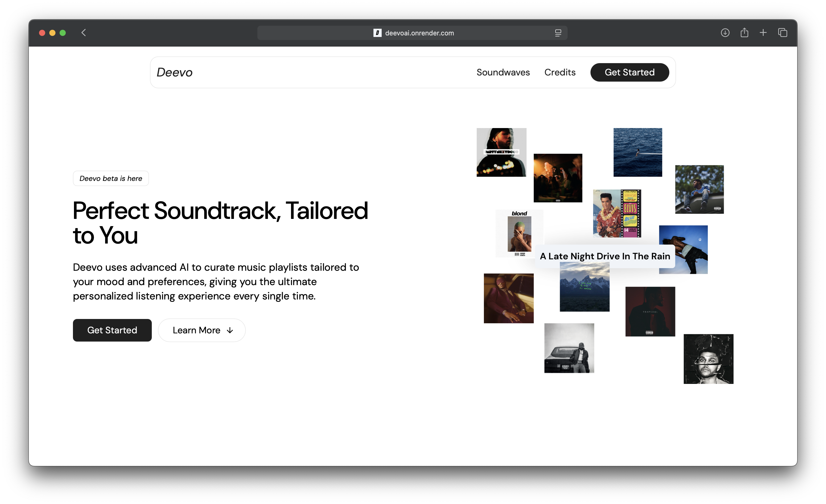Viewport: 826px width, 504px height.
Task: Open the Soundwaves nav link
Action: point(503,72)
